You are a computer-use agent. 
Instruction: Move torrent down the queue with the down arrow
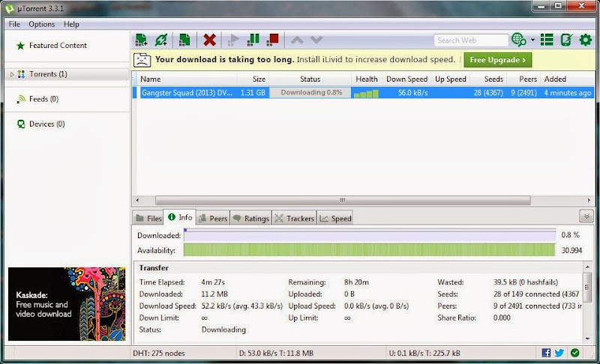(x=316, y=40)
